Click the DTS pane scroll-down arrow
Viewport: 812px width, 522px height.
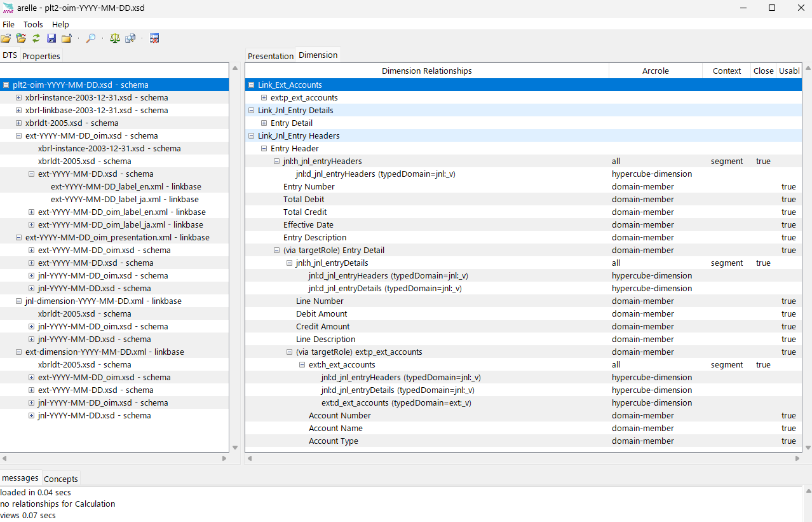point(235,448)
